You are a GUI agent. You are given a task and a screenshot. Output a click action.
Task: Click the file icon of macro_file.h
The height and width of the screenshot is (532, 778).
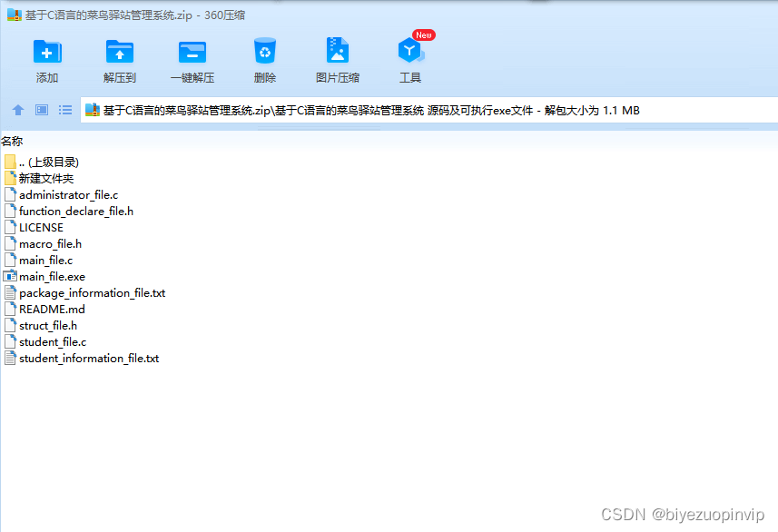click(x=10, y=243)
